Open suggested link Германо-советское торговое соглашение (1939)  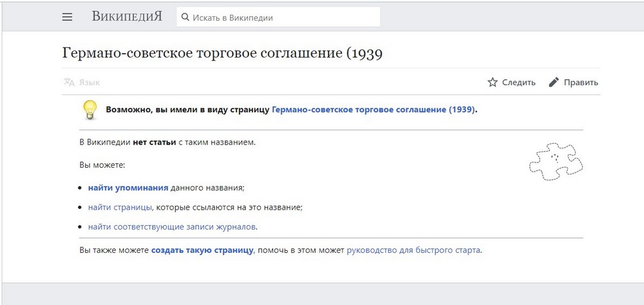(374, 110)
